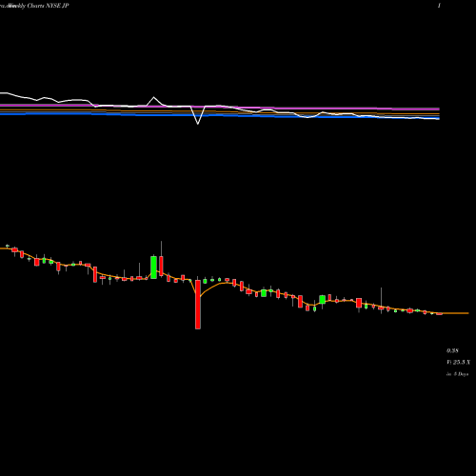Click the white line's lowest downward spike in the upper panel
This screenshot has height=476, width=476.
coord(198,124)
